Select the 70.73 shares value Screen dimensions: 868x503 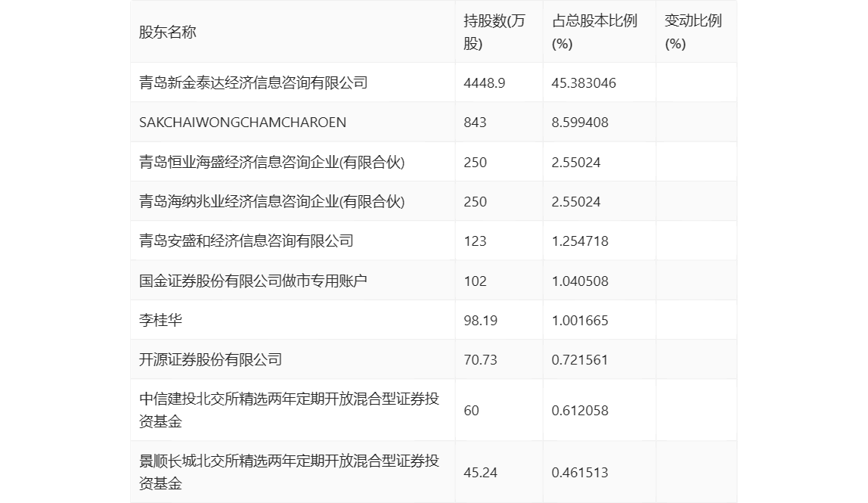[x=481, y=359]
